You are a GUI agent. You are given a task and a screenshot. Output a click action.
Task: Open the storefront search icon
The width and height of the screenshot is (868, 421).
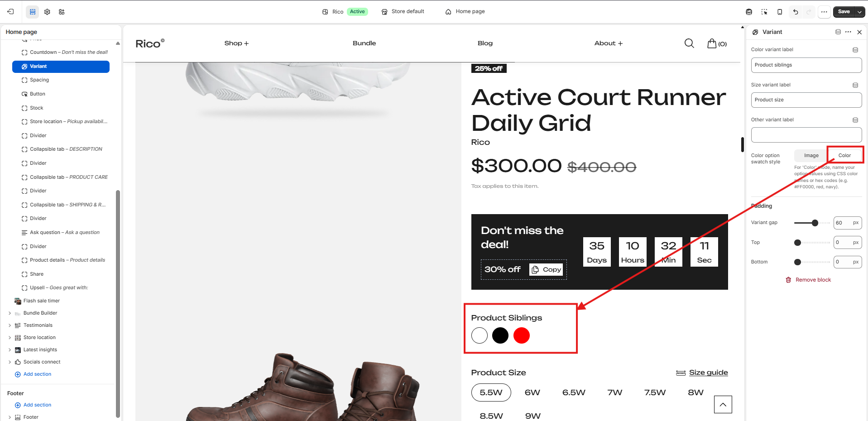689,43
